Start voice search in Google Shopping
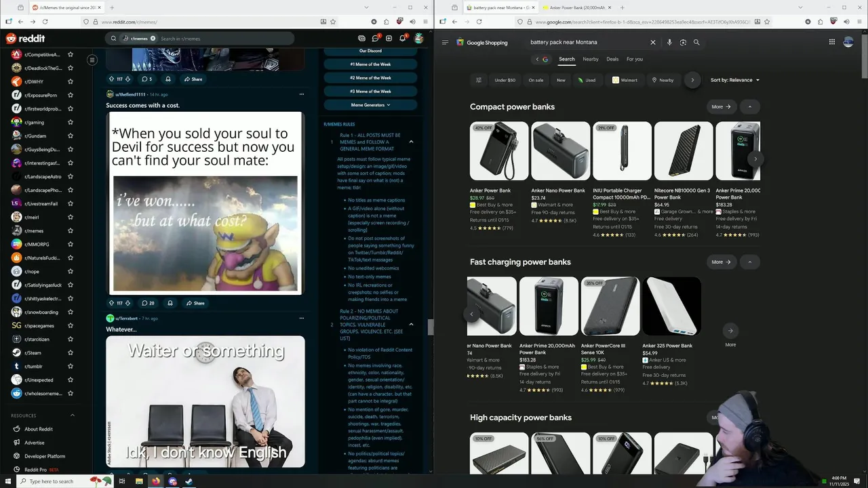Image resolution: width=868 pixels, height=488 pixels. pyautogui.click(x=669, y=42)
